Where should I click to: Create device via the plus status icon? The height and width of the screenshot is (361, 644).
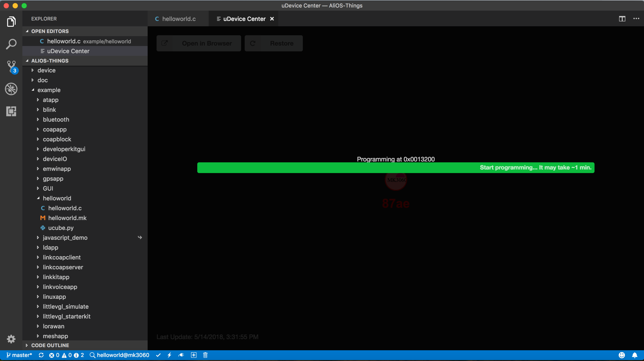[194, 355]
